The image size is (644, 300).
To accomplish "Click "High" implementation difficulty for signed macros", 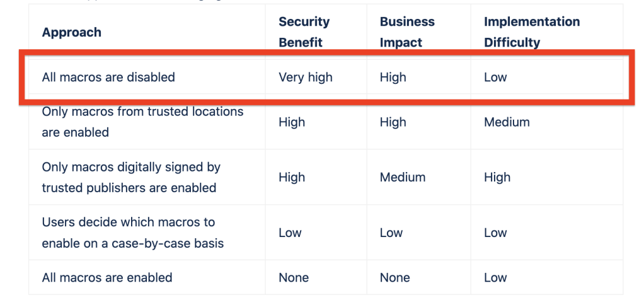I will 497,177.
